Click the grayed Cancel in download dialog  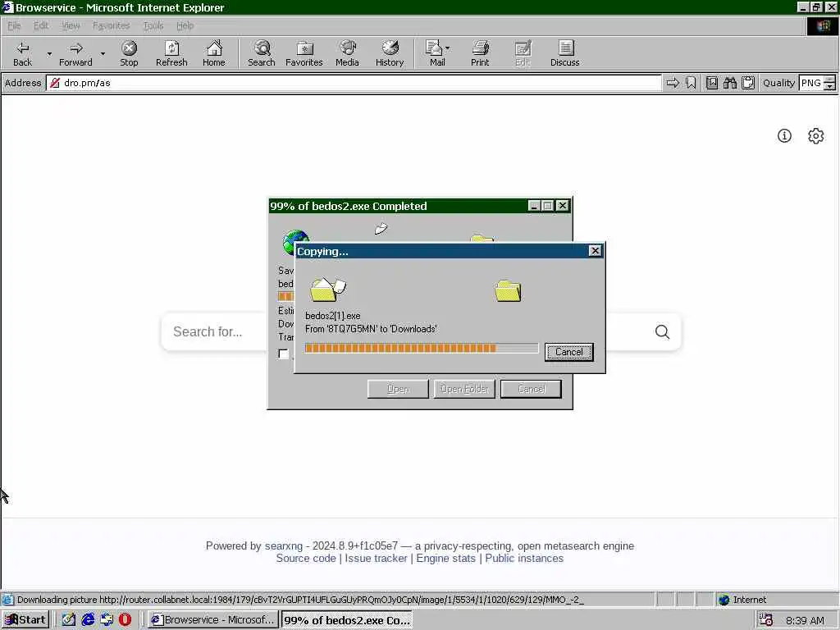coord(531,389)
